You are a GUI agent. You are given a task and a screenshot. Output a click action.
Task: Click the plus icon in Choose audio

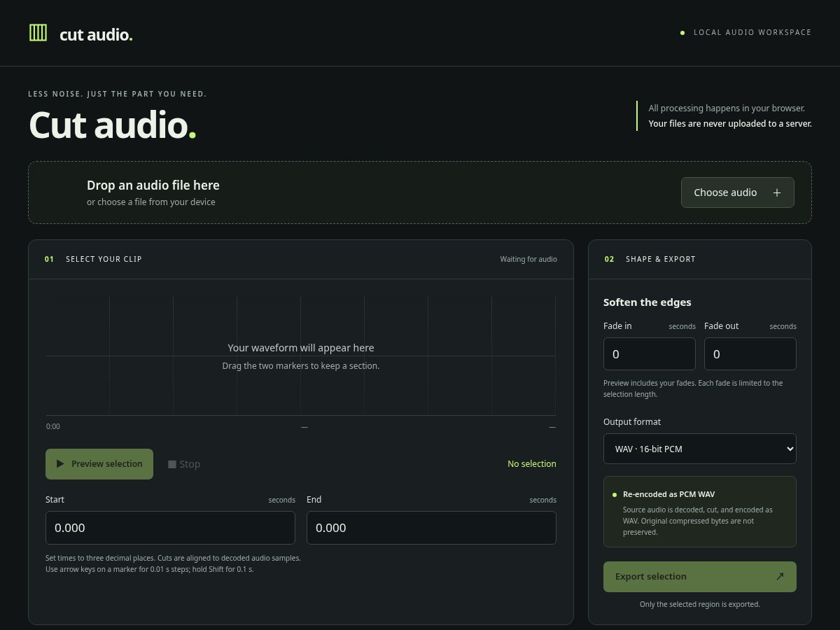[x=776, y=192]
